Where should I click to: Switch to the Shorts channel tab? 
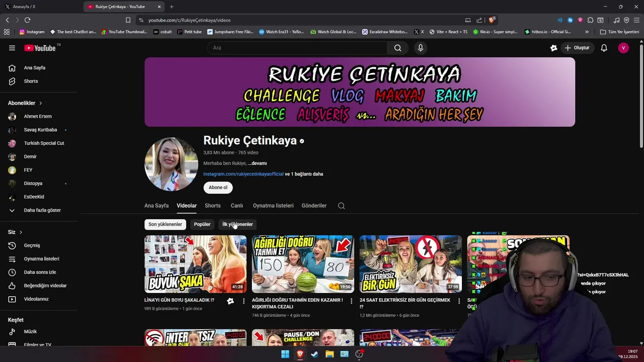pyautogui.click(x=213, y=206)
